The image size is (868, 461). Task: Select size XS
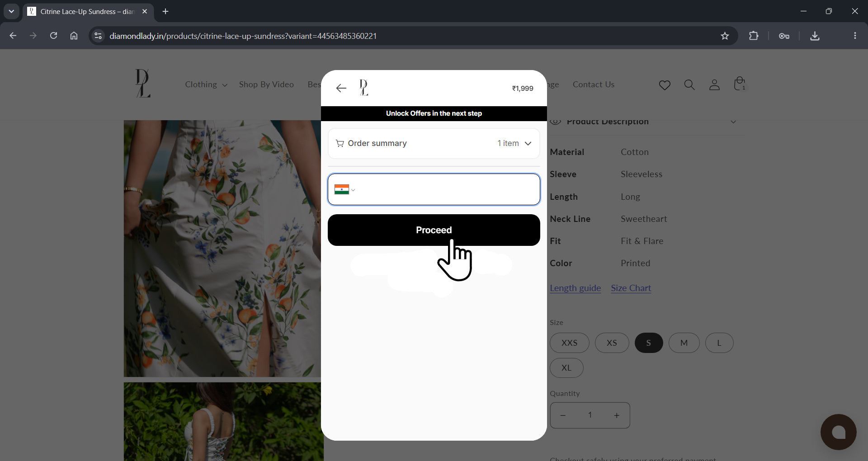click(612, 343)
